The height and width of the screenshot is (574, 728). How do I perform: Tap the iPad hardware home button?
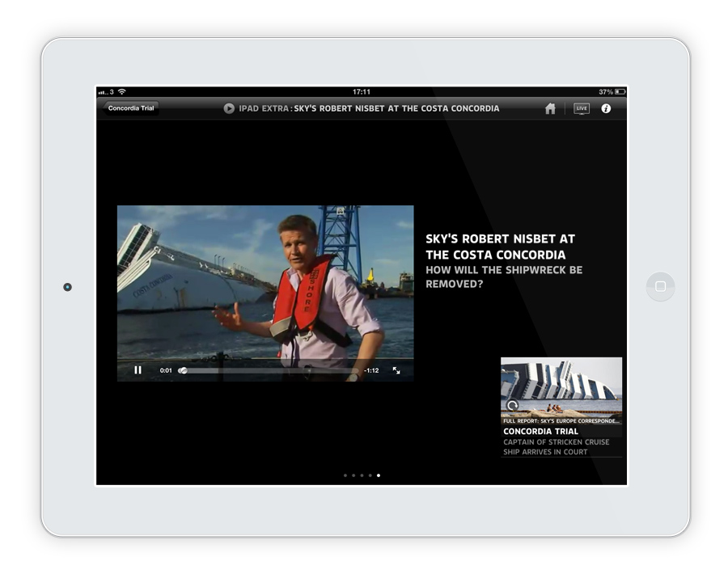click(x=660, y=286)
